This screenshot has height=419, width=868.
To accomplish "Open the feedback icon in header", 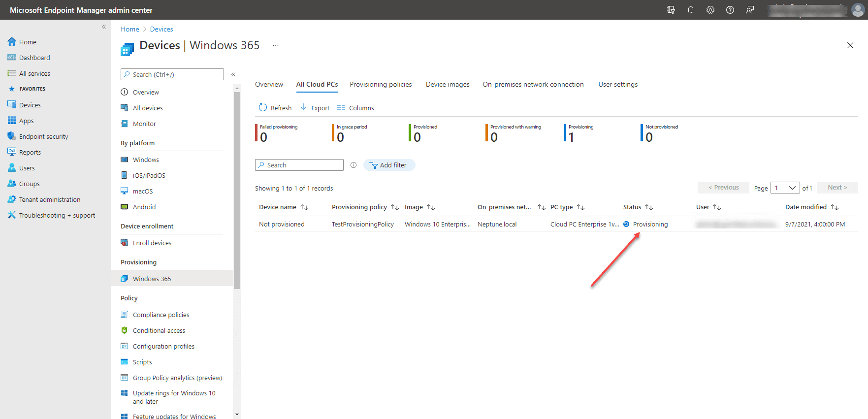I will [749, 10].
